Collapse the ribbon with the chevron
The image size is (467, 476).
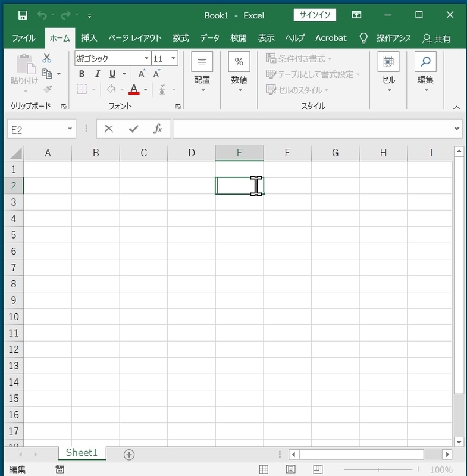click(x=456, y=108)
